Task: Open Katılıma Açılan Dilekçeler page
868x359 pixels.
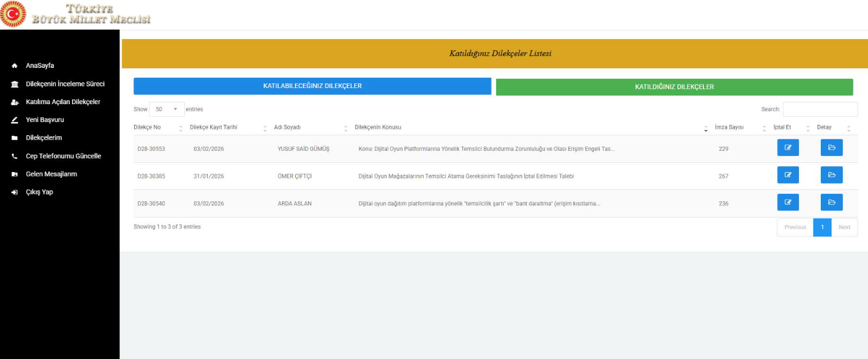Action: pyautogui.click(x=63, y=102)
